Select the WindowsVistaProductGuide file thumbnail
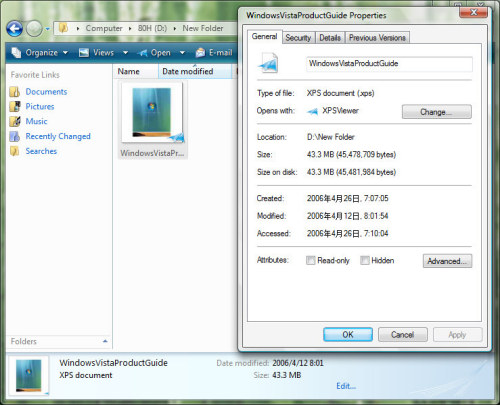 point(152,113)
